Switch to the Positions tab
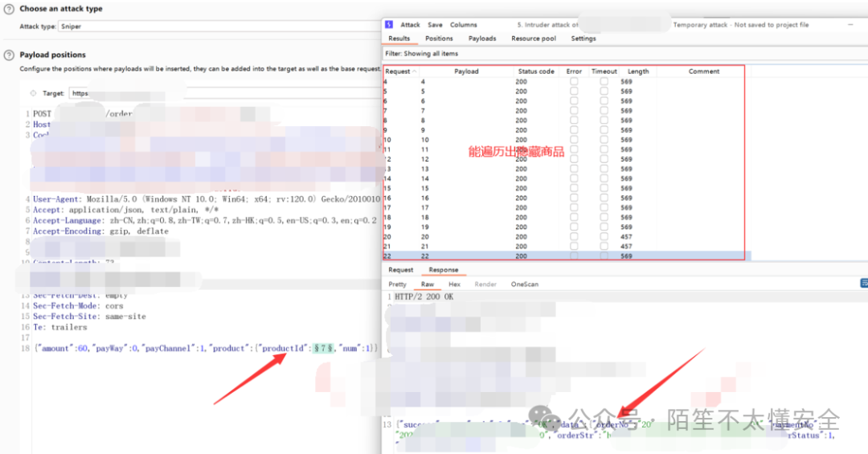Image resolution: width=868 pixels, height=454 pixels. coord(439,39)
